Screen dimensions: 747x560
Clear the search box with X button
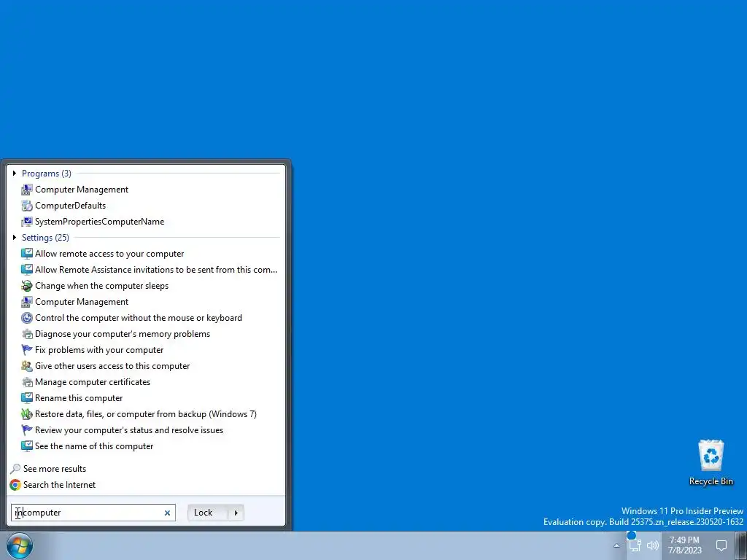coord(167,513)
